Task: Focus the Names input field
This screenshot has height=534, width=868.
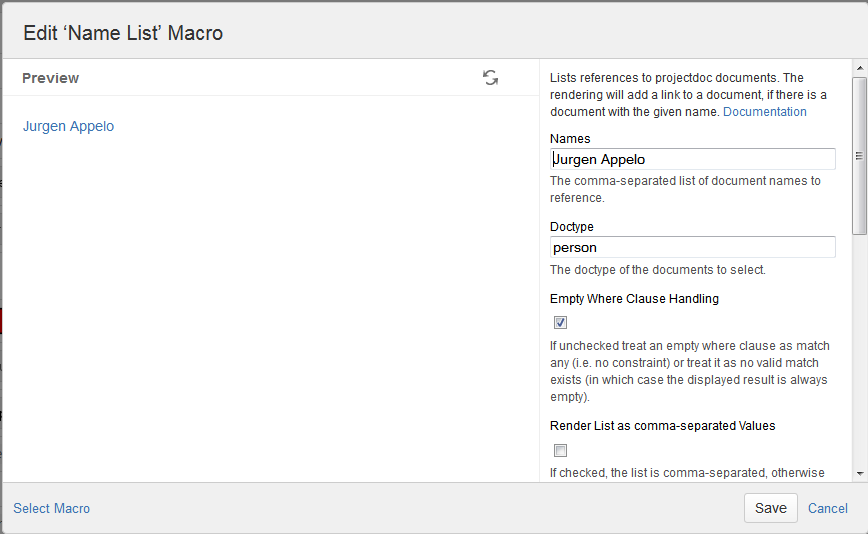Action: point(692,159)
